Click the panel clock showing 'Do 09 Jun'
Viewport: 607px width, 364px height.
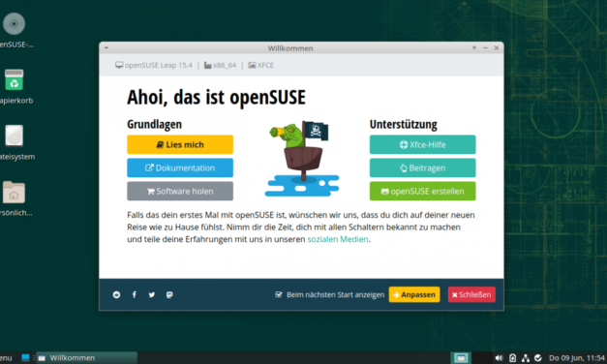577,358
